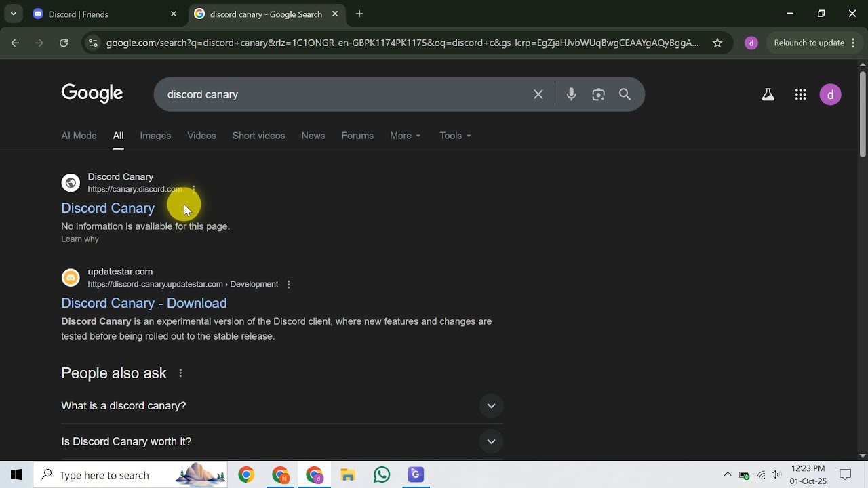The height and width of the screenshot is (488, 868).
Task: Open tab search dropdown arrow
Action: 13,14
